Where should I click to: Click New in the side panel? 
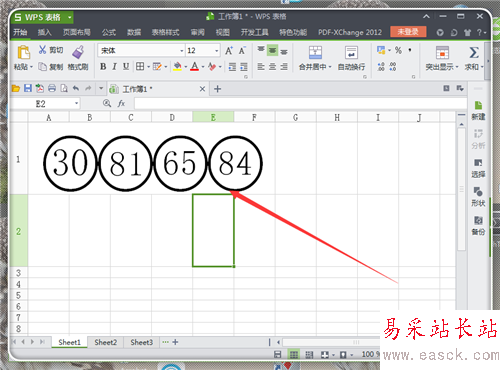click(x=478, y=111)
